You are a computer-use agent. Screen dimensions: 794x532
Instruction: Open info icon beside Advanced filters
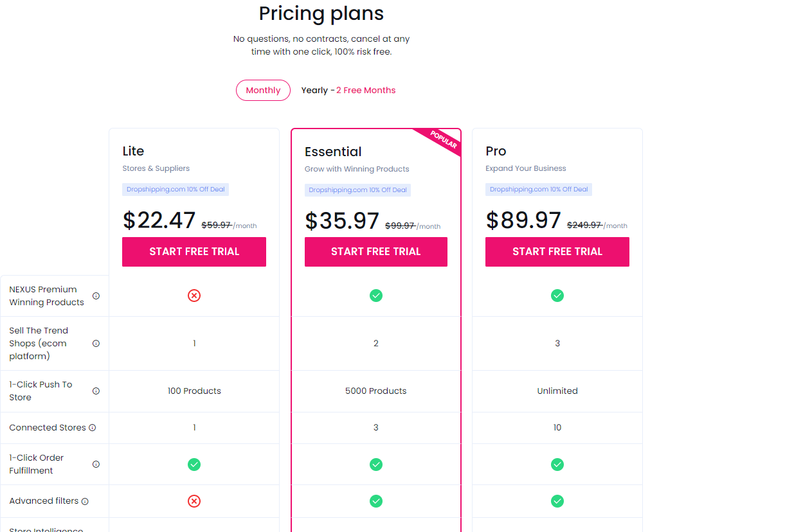(85, 501)
